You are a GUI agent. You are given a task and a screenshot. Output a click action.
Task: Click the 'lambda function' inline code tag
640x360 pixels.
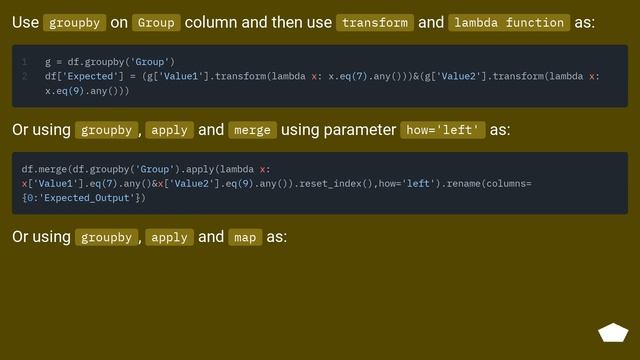(509, 23)
